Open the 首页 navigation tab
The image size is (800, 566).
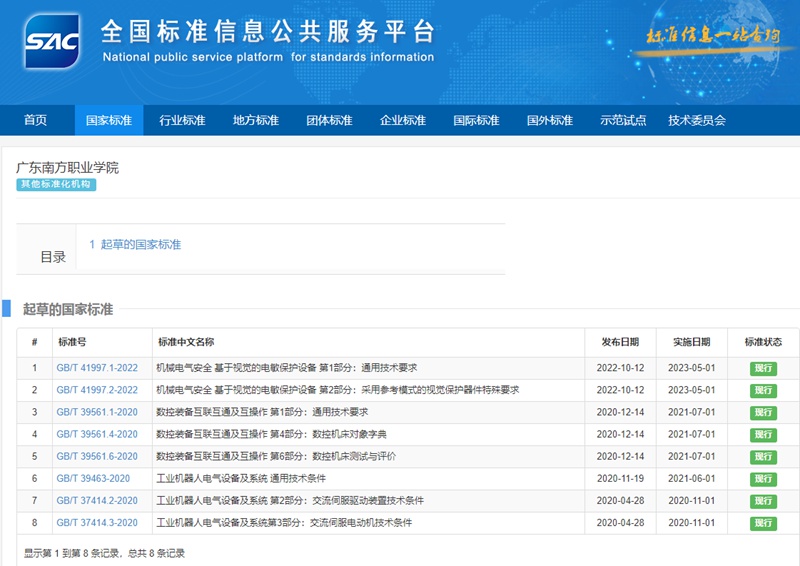coord(35,120)
